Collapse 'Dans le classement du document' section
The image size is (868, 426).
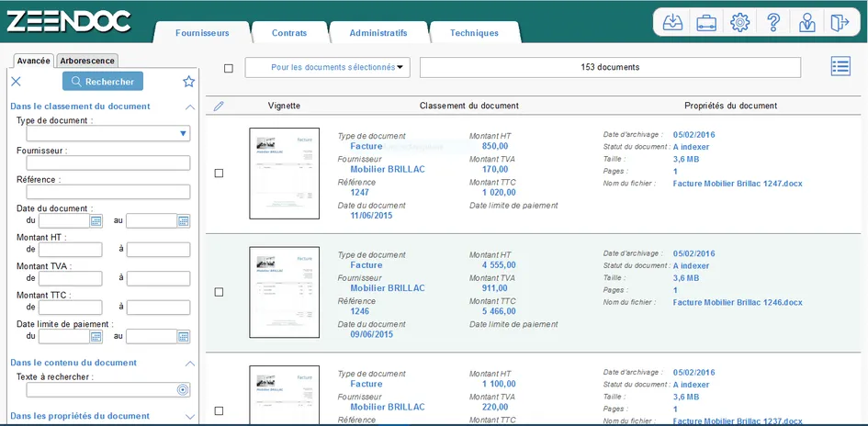(x=190, y=106)
